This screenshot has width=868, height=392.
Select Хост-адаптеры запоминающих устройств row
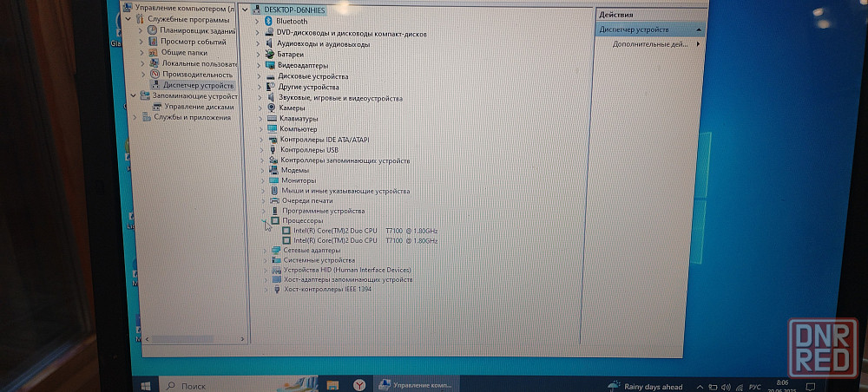click(x=348, y=280)
